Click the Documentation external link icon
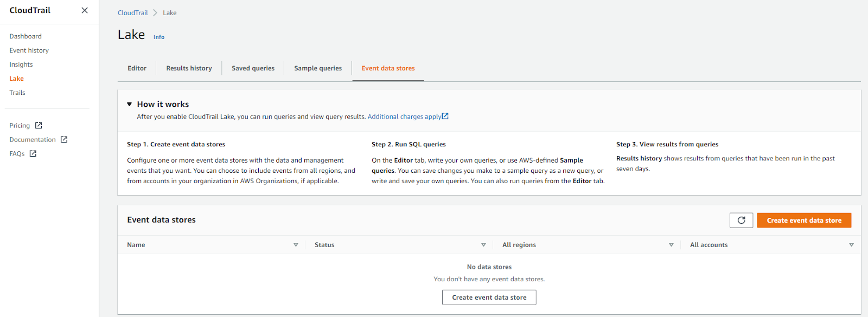Image resolution: width=868 pixels, height=317 pixels. pyautogui.click(x=64, y=139)
